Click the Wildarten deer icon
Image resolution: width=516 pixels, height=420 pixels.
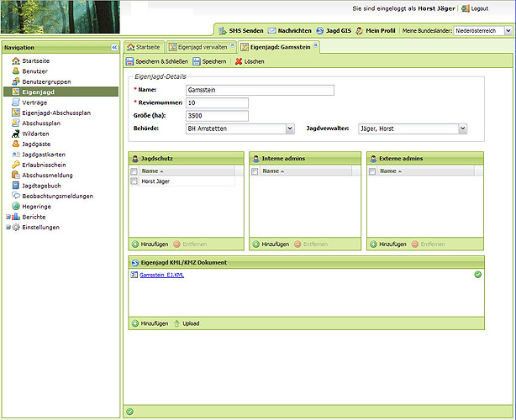16,134
